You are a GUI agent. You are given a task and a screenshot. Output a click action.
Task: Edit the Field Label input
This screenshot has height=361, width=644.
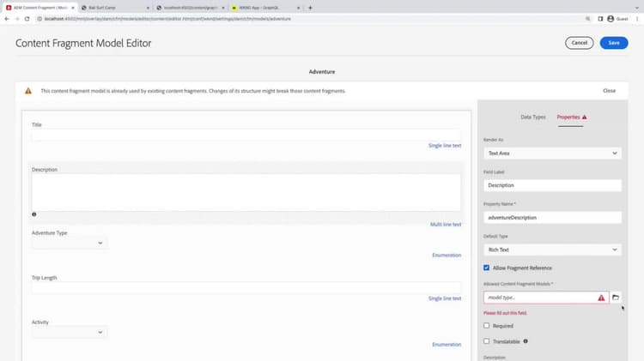tap(552, 185)
